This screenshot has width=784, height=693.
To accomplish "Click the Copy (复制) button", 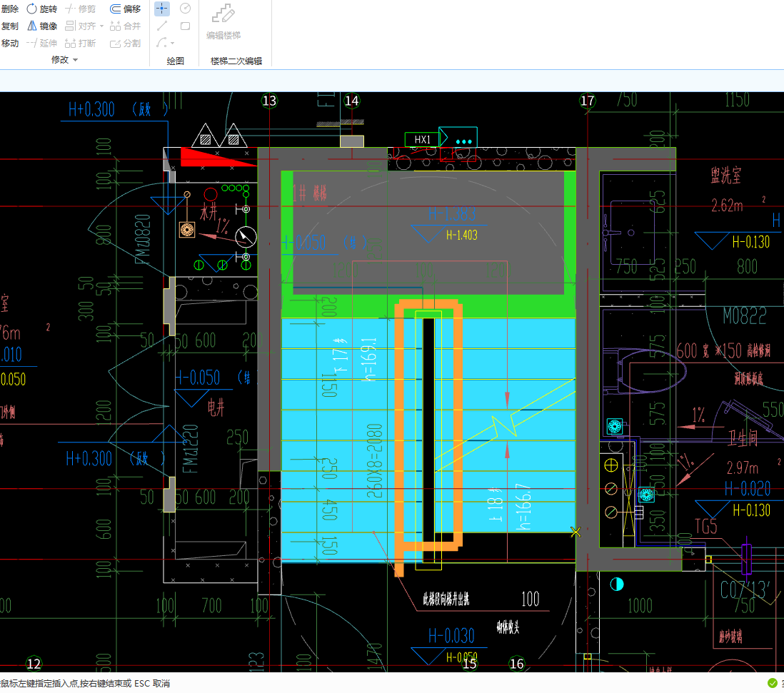I will (10, 26).
